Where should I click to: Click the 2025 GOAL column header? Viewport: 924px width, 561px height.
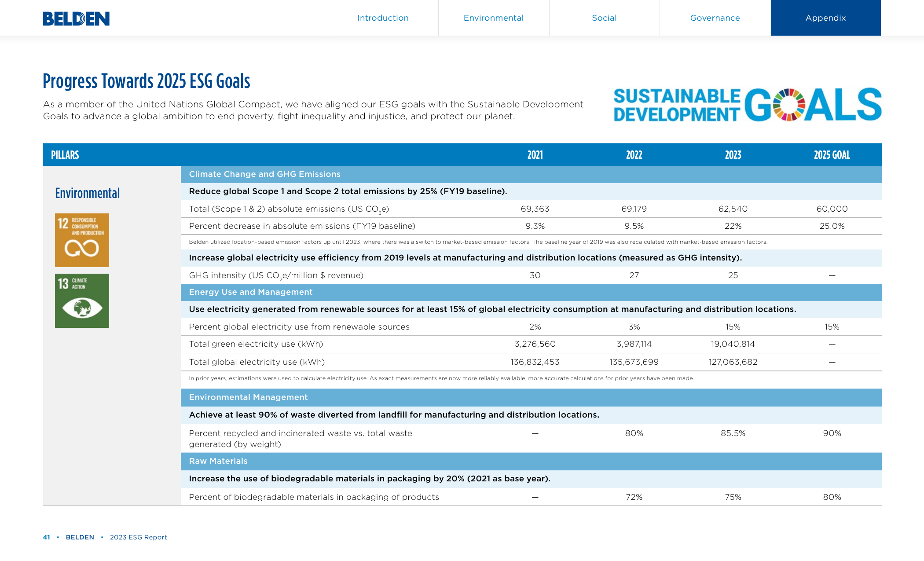click(x=832, y=155)
